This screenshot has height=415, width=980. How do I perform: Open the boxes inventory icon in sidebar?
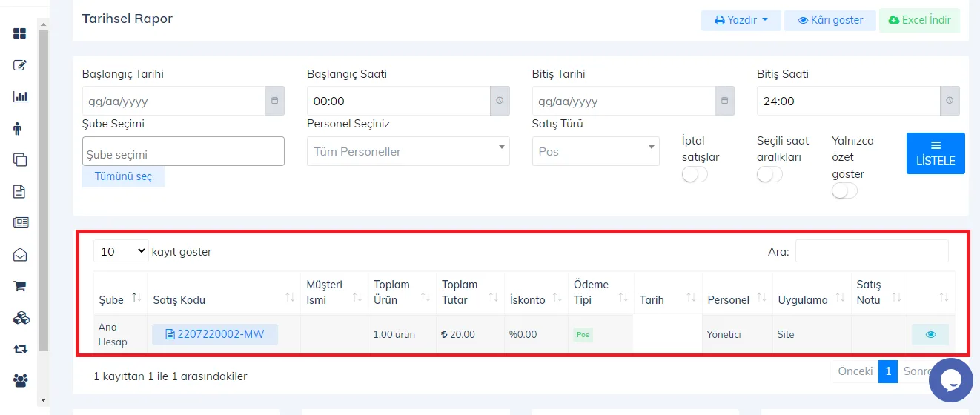click(21, 317)
